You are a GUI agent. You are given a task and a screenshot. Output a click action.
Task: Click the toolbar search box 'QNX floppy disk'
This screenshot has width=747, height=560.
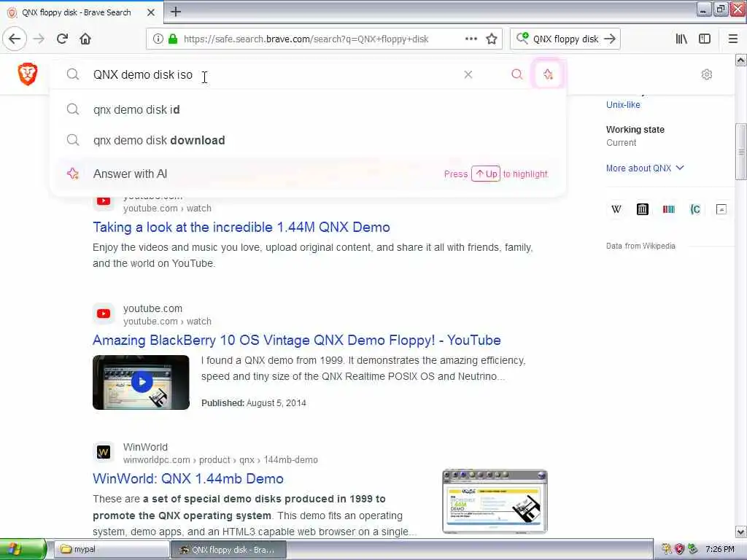point(565,39)
